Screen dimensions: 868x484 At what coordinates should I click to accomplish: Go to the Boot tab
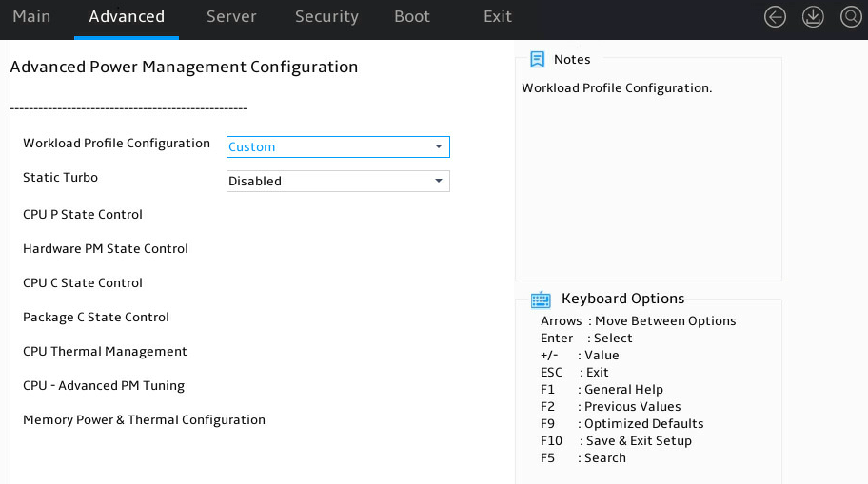412,16
